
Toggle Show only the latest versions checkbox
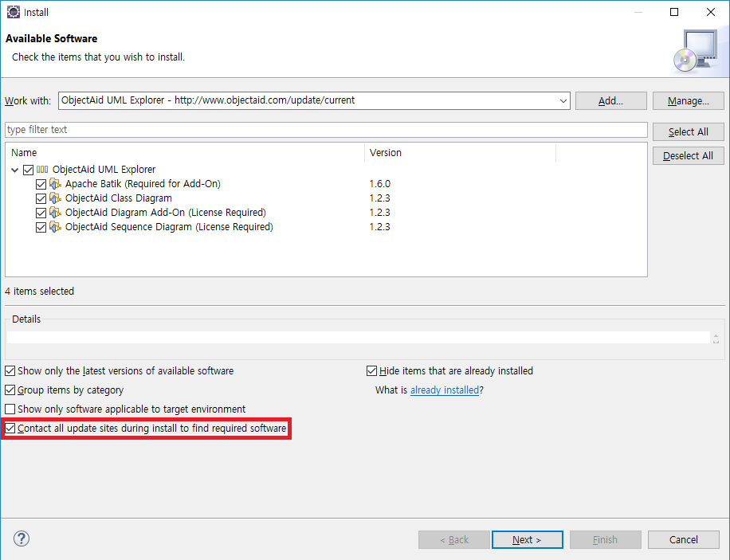(10, 371)
